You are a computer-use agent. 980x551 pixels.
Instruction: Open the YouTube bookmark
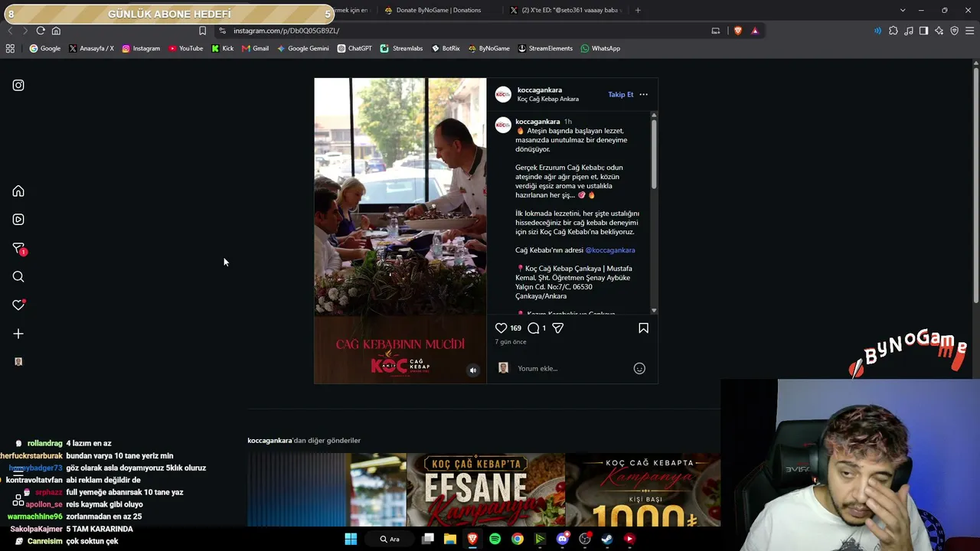185,48
